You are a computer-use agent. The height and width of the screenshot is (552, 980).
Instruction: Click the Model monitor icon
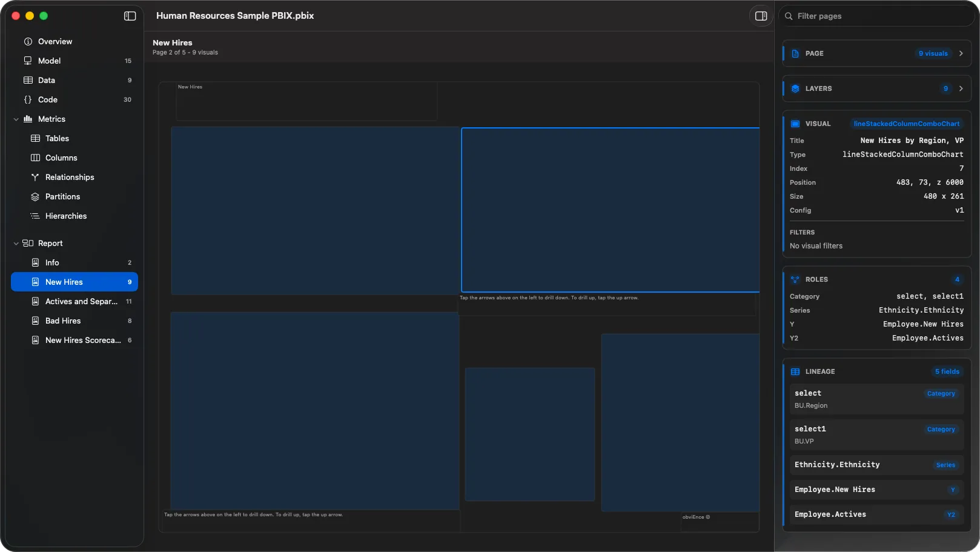pyautogui.click(x=28, y=61)
